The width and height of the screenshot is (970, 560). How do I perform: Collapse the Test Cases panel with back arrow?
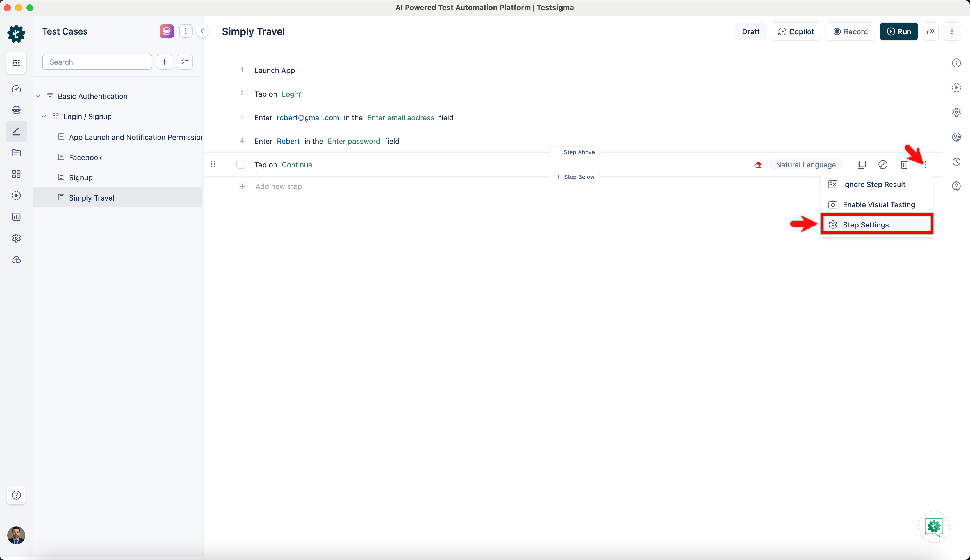(202, 31)
